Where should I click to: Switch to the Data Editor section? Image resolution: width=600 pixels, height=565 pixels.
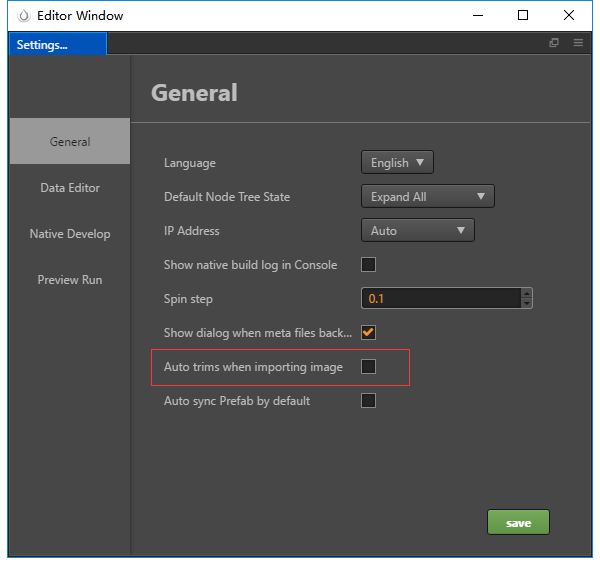point(70,188)
